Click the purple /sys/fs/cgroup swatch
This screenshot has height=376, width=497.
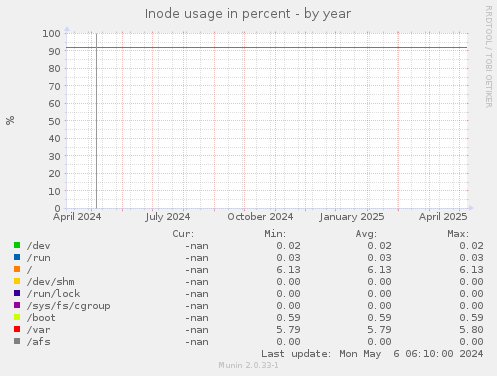(x=17, y=305)
